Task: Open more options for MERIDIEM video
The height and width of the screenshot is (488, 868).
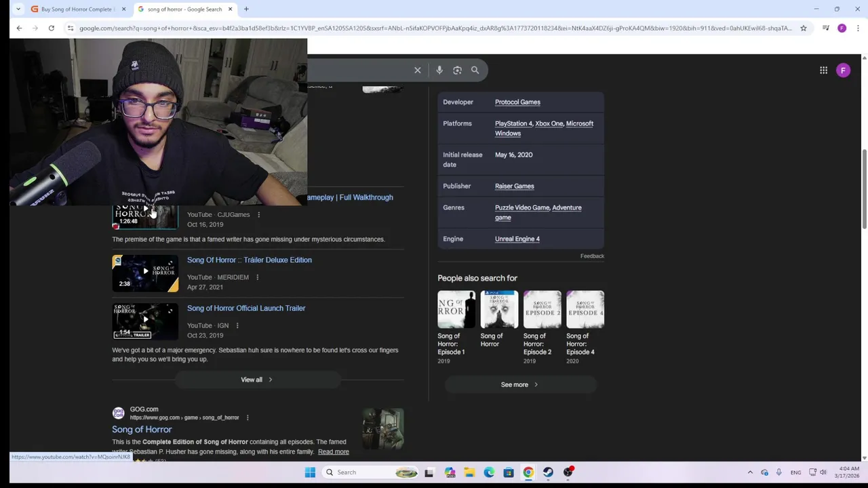Action: click(x=257, y=277)
